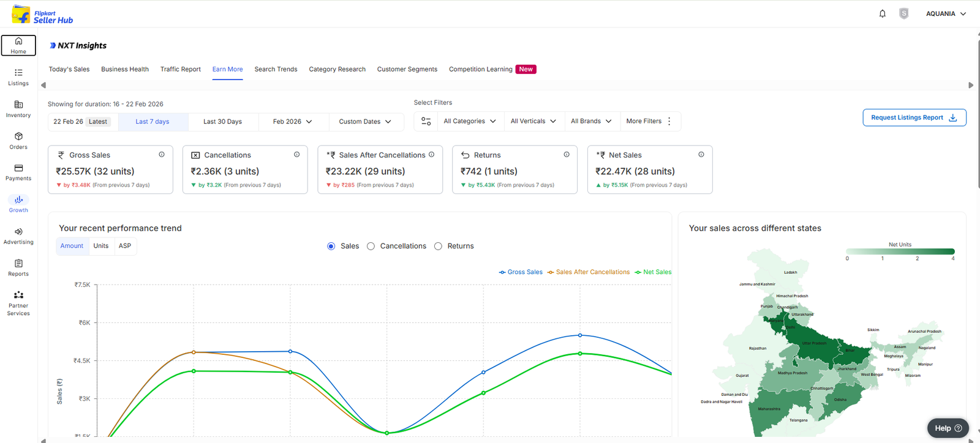Open Orders in sidebar
The image size is (980, 443).
coord(18,141)
